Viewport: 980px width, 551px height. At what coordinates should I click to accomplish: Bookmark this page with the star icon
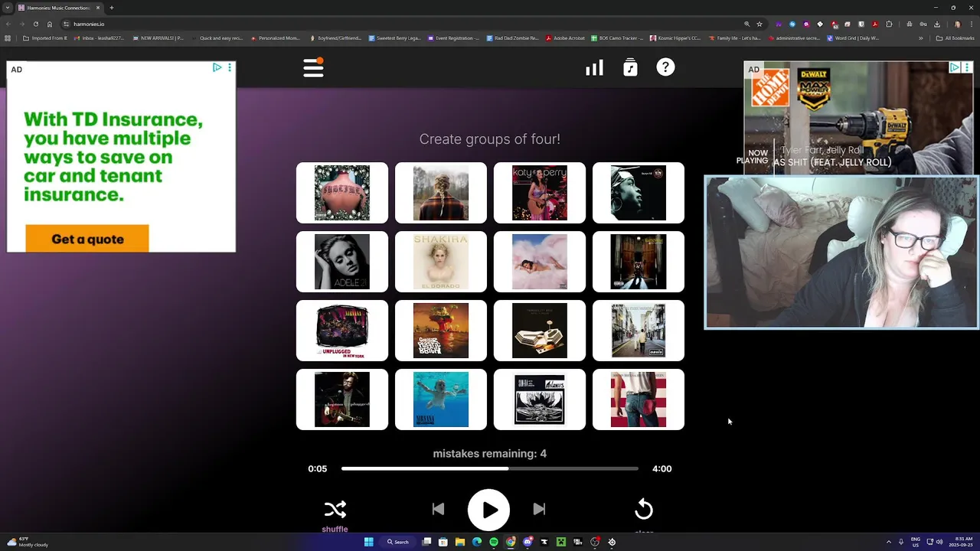759,24
